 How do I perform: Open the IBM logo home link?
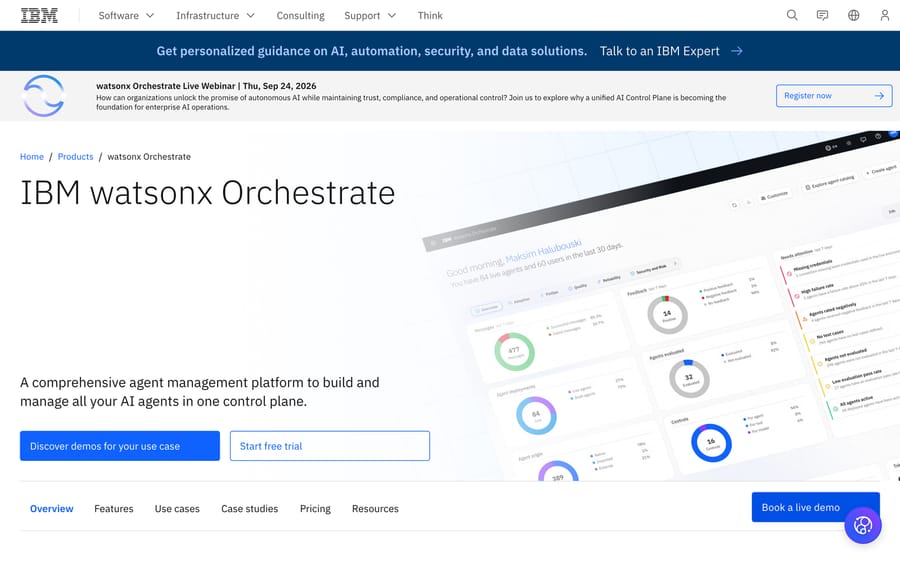point(39,15)
